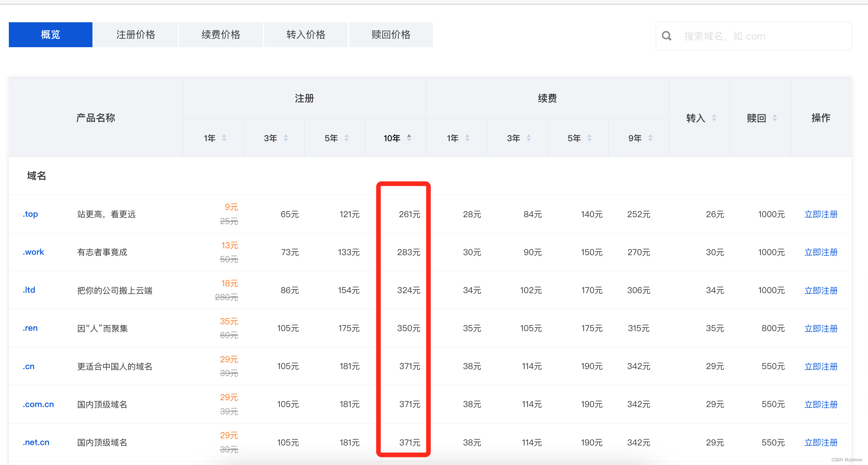Select description 站更高，看更远
Image resolution: width=868 pixels, height=465 pixels.
pyautogui.click(x=106, y=214)
